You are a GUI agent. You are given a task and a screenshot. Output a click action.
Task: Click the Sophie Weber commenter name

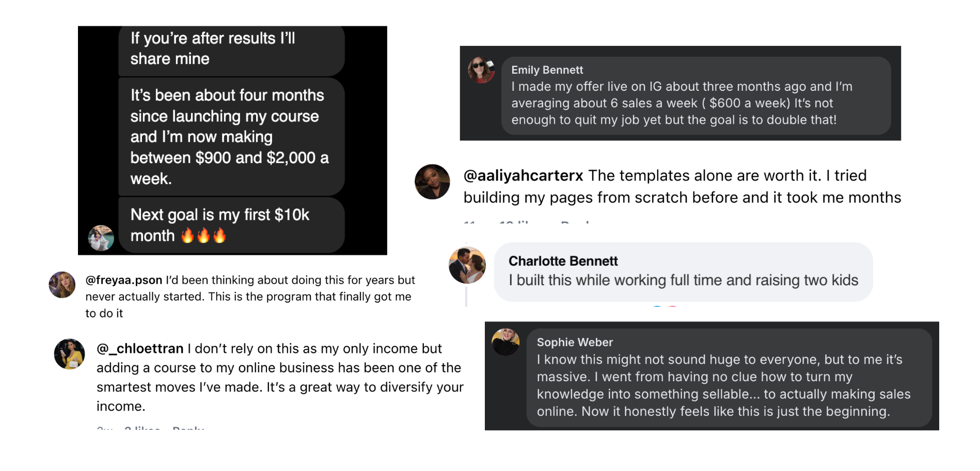click(x=575, y=343)
